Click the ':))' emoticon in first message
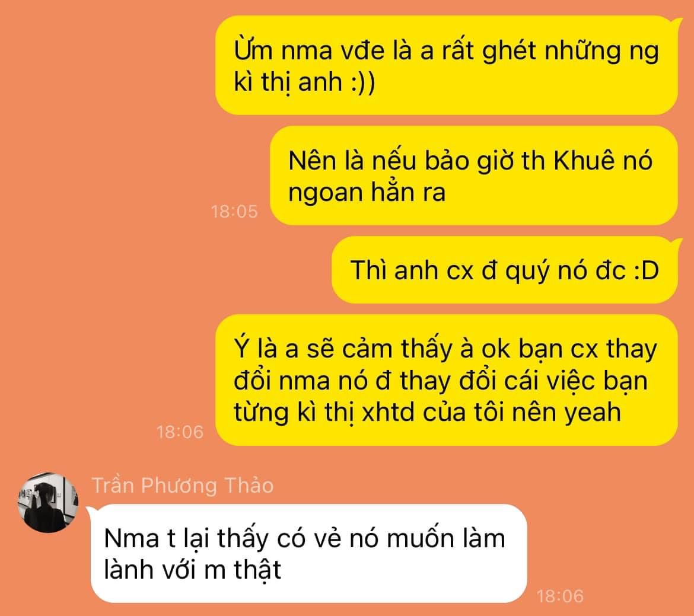 [x=362, y=82]
